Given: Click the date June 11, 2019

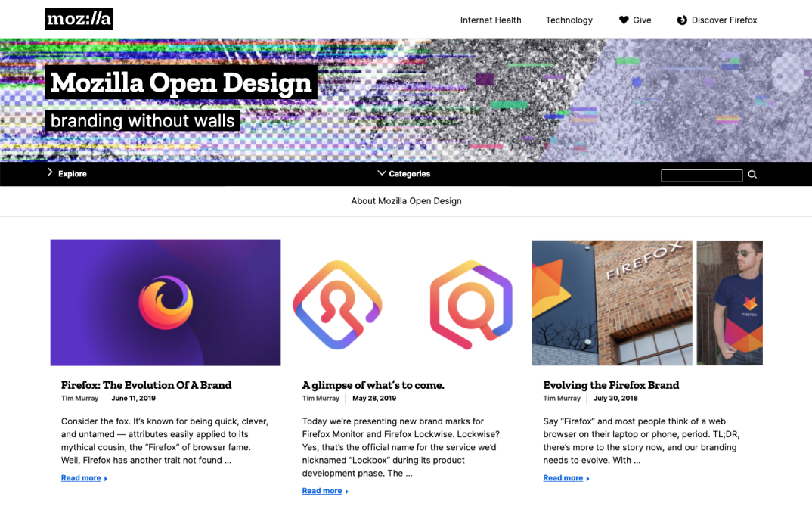Looking at the screenshot, I should tap(133, 399).
